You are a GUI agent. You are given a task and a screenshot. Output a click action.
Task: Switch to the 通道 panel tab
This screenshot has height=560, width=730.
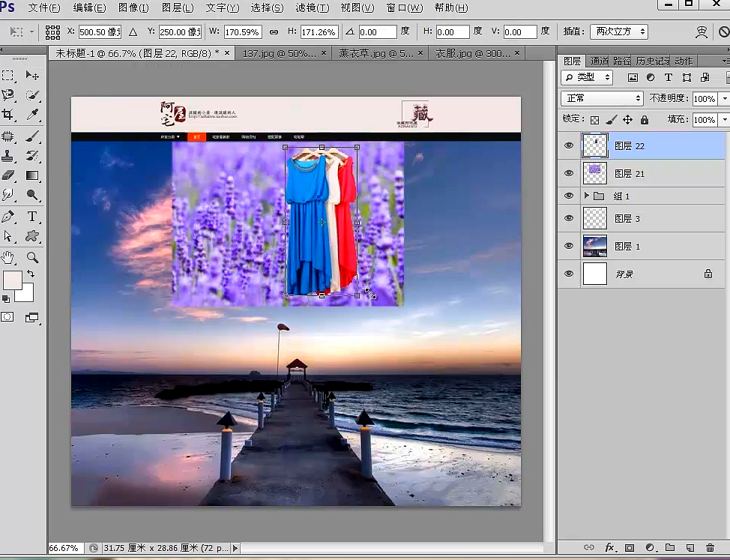pos(599,61)
